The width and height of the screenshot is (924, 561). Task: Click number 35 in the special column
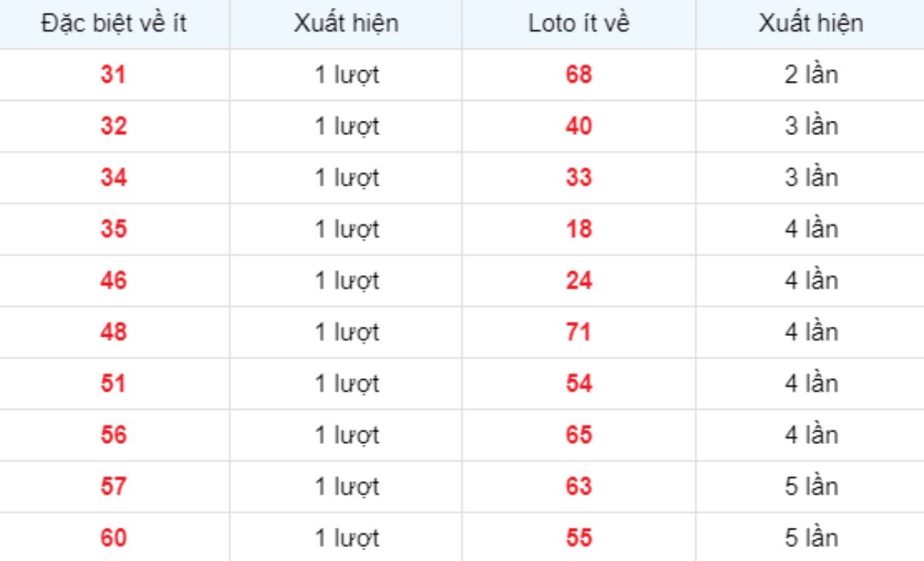pyautogui.click(x=113, y=230)
